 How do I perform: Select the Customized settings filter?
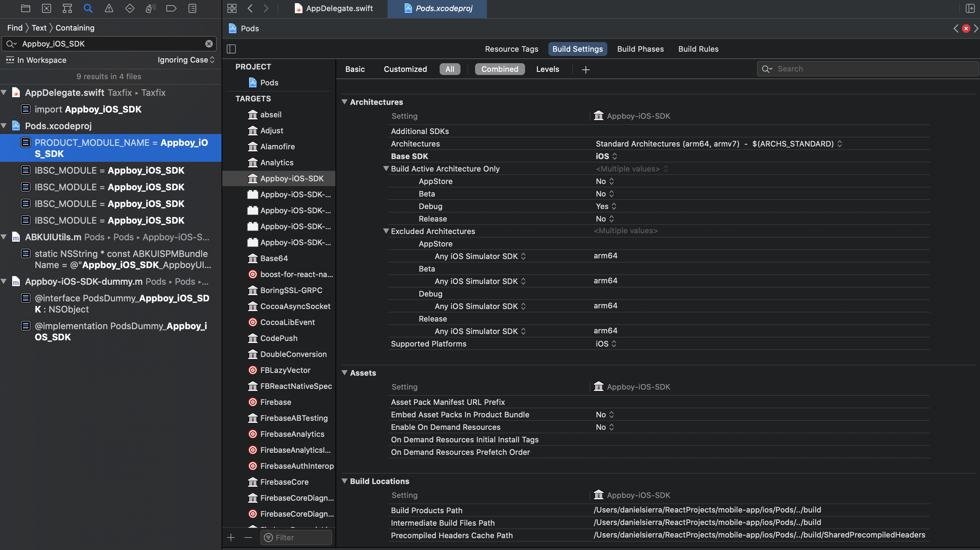click(x=405, y=69)
